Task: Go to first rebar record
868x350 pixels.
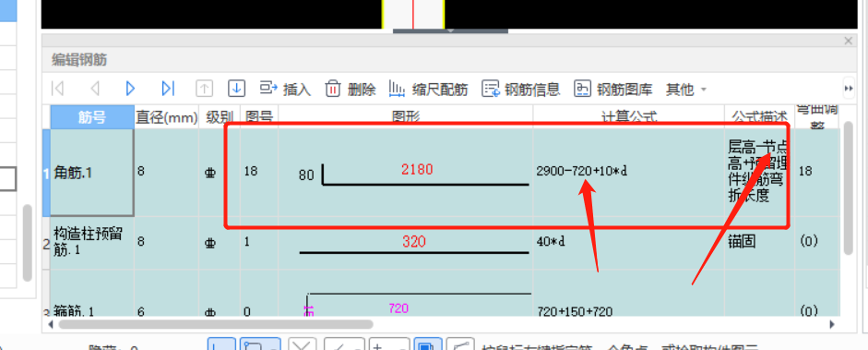Action: [x=57, y=89]
